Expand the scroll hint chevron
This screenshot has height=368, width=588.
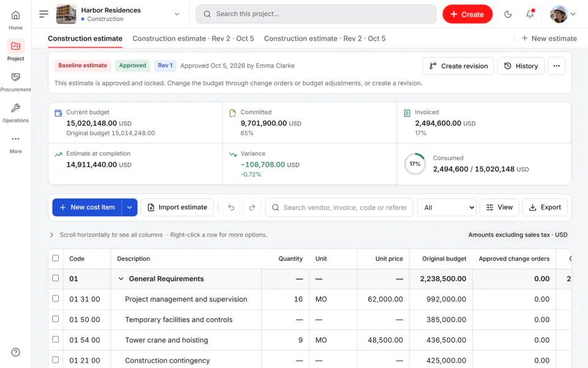tap(51, 235)
